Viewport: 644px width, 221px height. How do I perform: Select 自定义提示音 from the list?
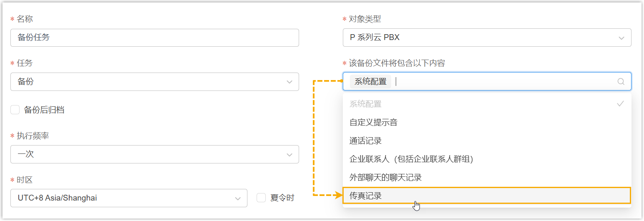pos(373,123)
